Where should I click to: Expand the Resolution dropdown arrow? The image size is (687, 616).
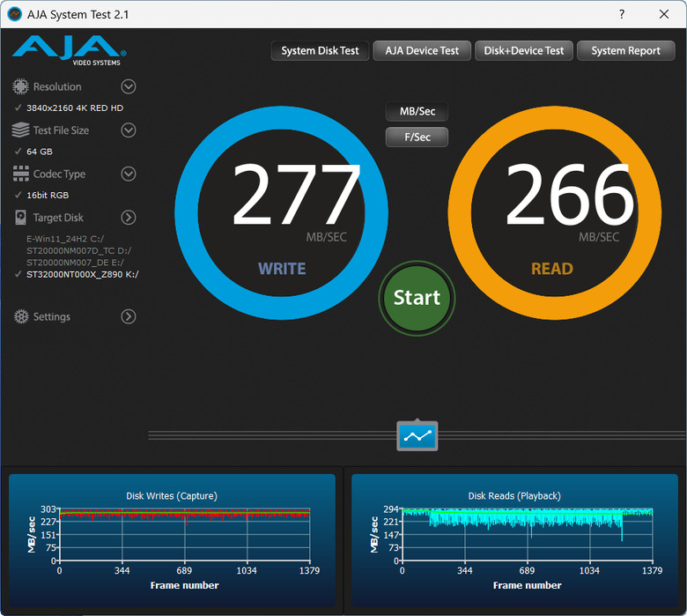[x=129, y=86]
